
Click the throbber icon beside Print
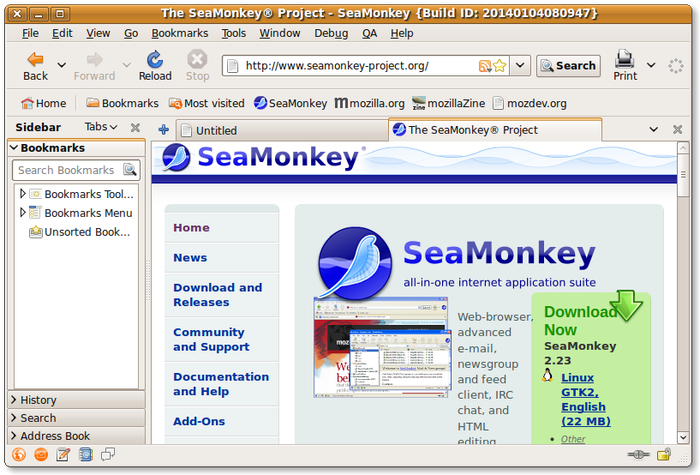pyautogui.click(x=675, y=66)
